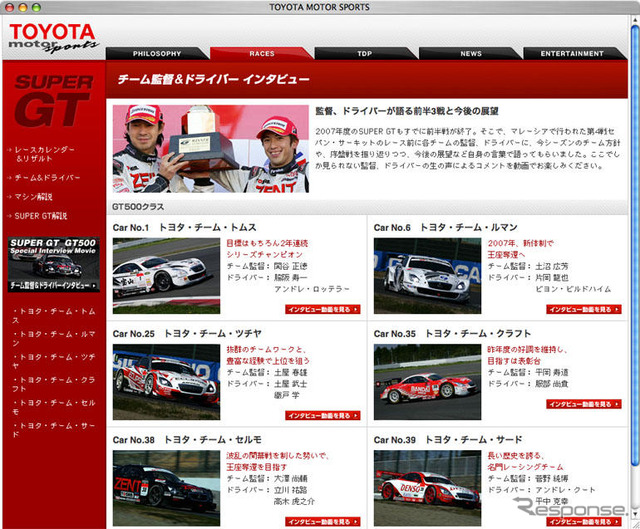
Task: Click red text 名門レーシングチーム
Action: [525, 467]
